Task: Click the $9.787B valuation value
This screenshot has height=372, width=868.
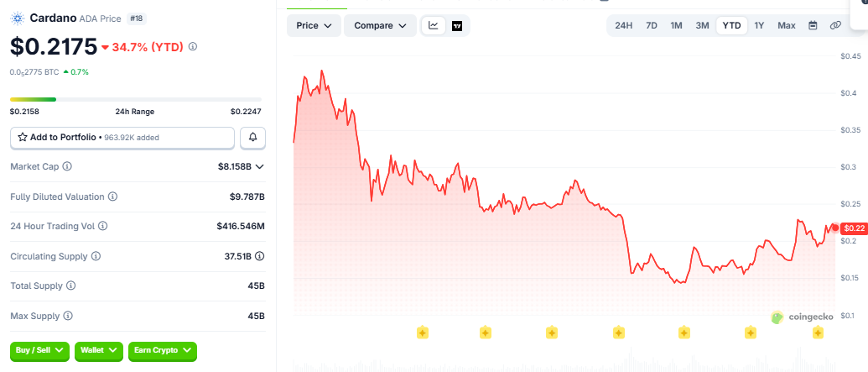Action: (247, 196)
